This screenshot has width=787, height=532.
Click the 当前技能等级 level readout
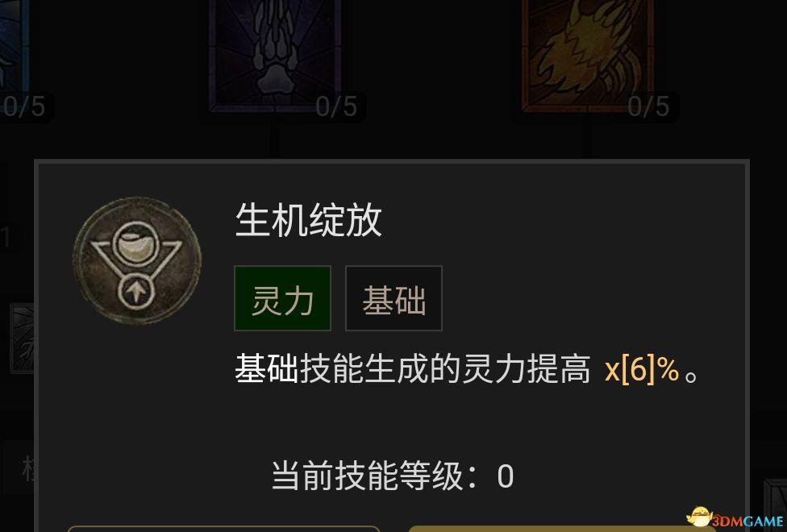pyautogui.click(x=393, y=476)
